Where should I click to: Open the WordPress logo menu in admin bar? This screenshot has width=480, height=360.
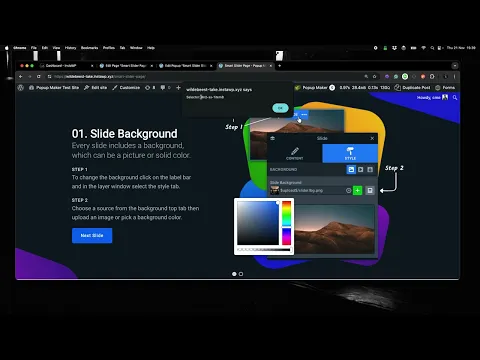[21, 87]
